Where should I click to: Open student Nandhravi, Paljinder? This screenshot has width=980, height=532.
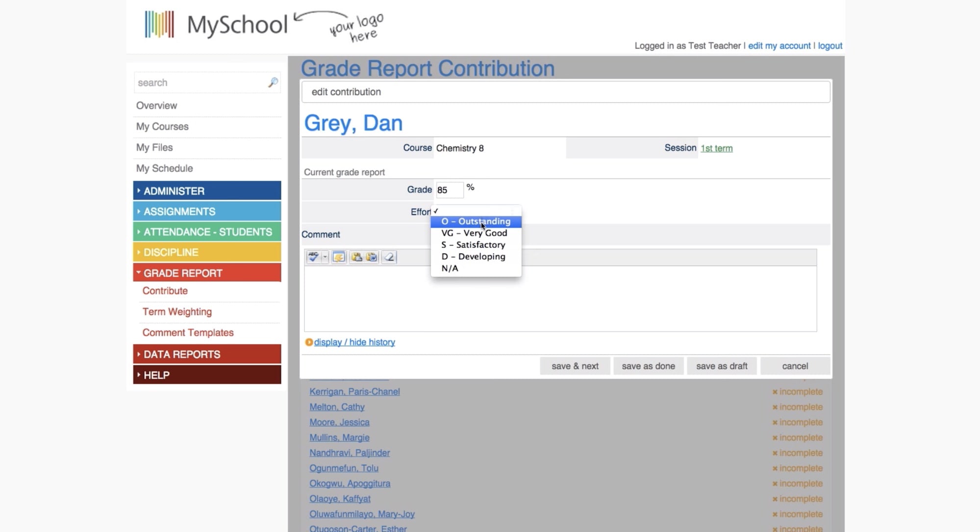(x=350, y=453)
